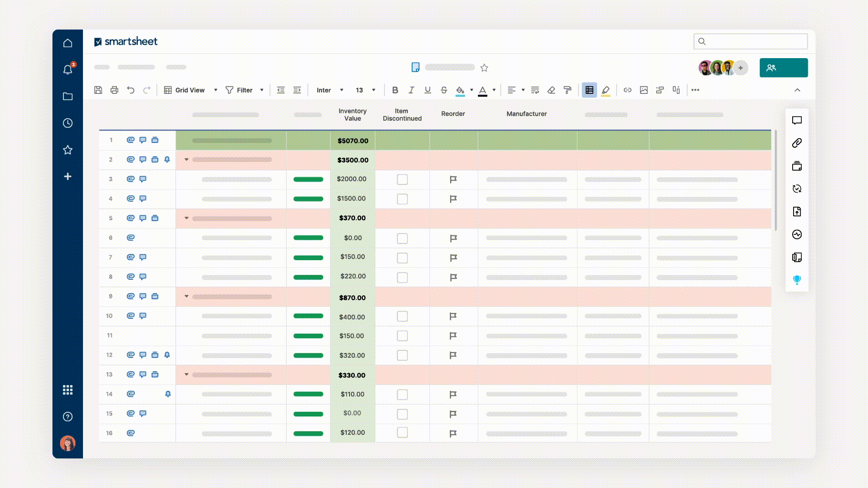
Task: Toggle bold formatting
Action: pos(394,90)
